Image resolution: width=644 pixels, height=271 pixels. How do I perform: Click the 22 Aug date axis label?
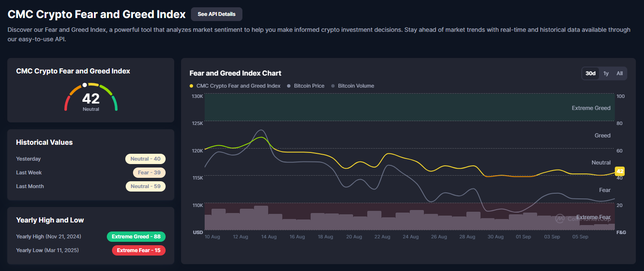tap(382, 237)
